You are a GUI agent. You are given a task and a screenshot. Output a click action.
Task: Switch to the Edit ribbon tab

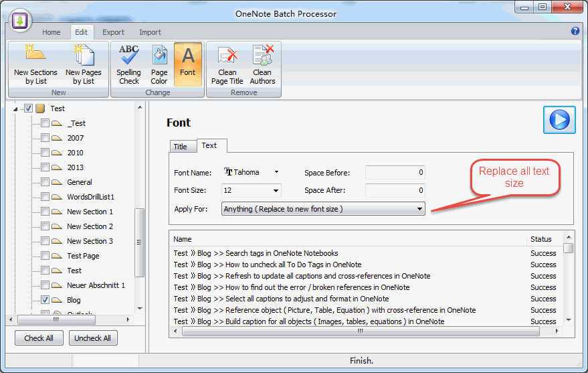pos(82,32)
